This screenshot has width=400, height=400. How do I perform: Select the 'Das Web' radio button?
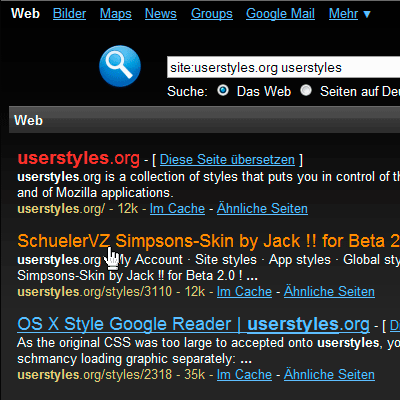point(223,90)
